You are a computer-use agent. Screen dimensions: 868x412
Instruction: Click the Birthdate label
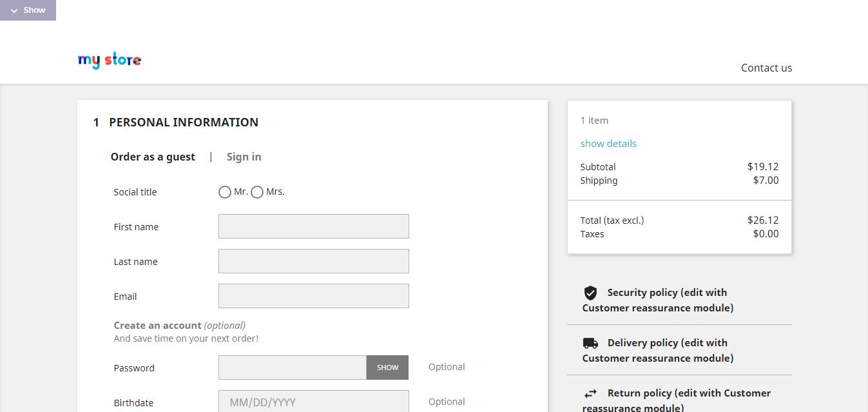[x=133, y=403]
